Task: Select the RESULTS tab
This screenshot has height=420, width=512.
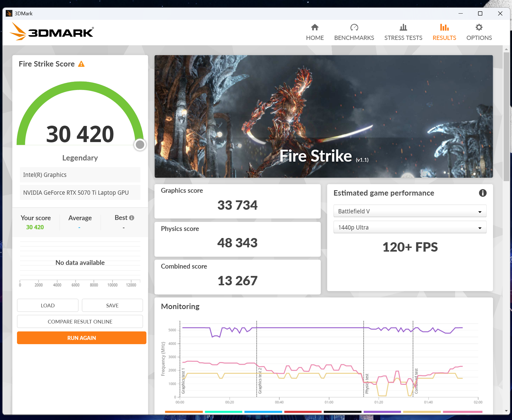Action: 444,32
